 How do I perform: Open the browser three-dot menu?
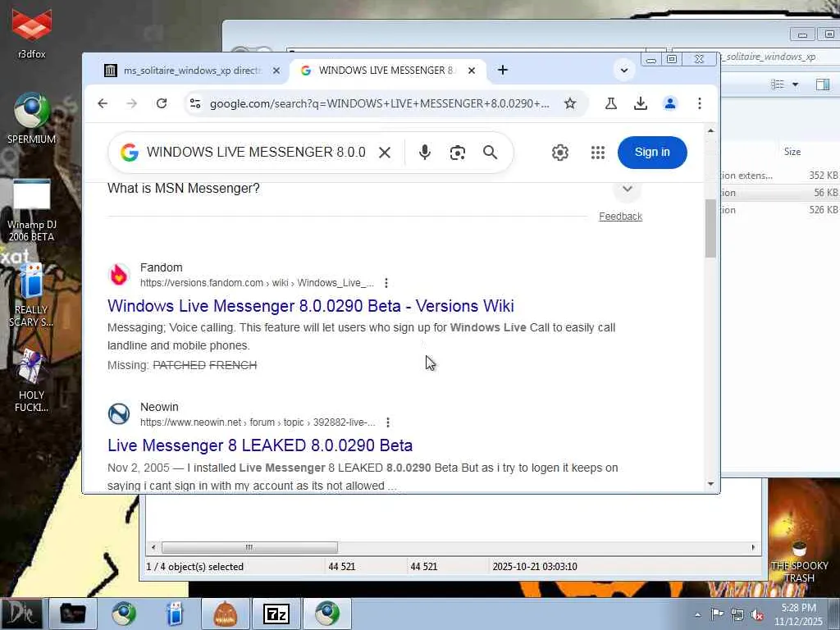pyautogui.click(x=699, y=103)
